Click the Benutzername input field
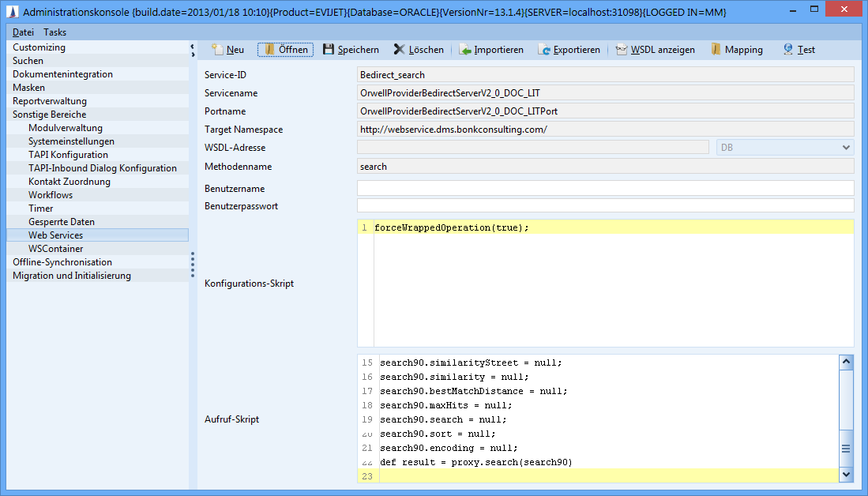 pyautogui.click(x=605, y=188)
